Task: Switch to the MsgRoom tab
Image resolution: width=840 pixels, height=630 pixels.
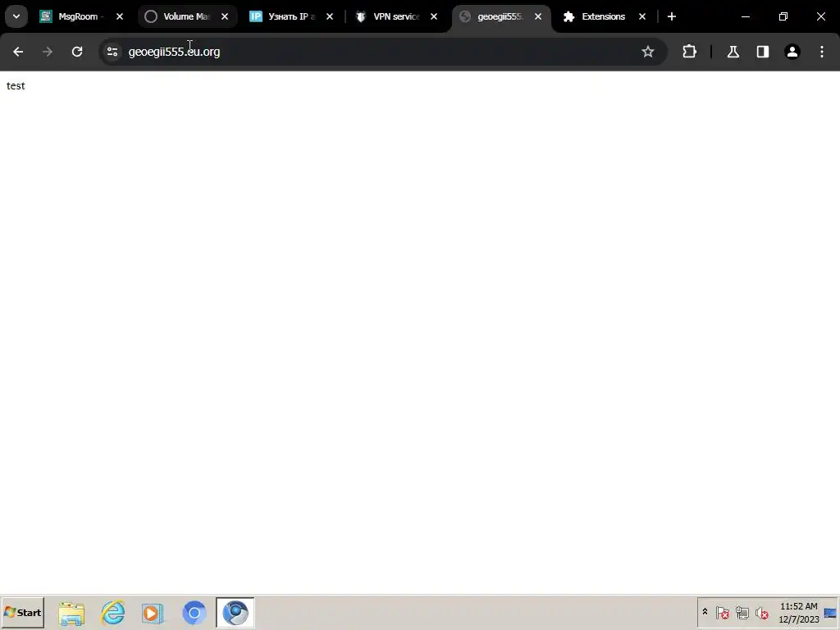Action: [x=81, y=16]
